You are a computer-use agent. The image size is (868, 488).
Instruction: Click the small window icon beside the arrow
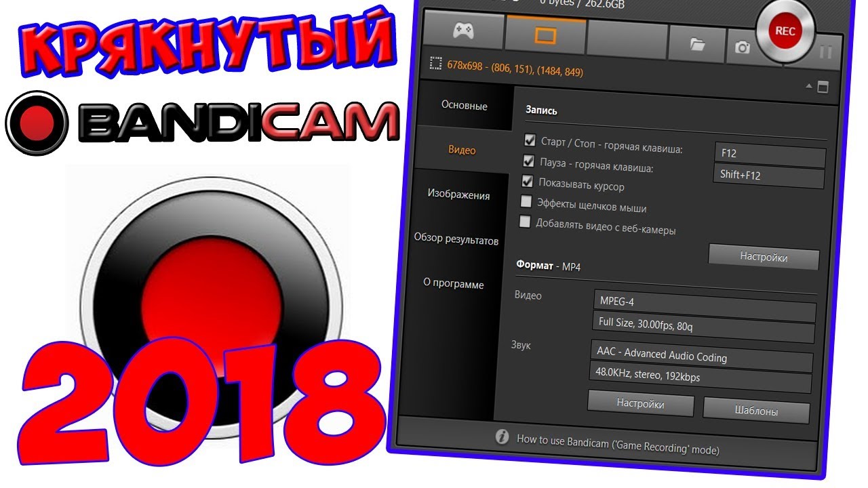tap(823, 87)
